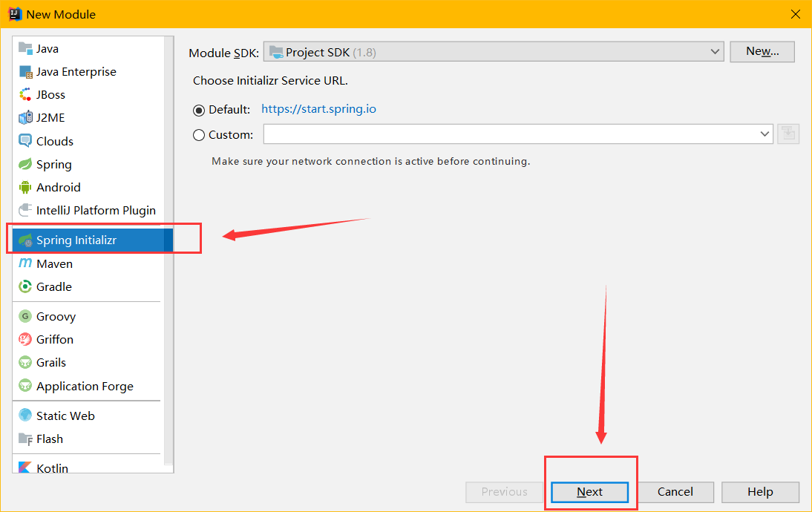Select IntelliJ Platform Plugin text

(96, 210)
